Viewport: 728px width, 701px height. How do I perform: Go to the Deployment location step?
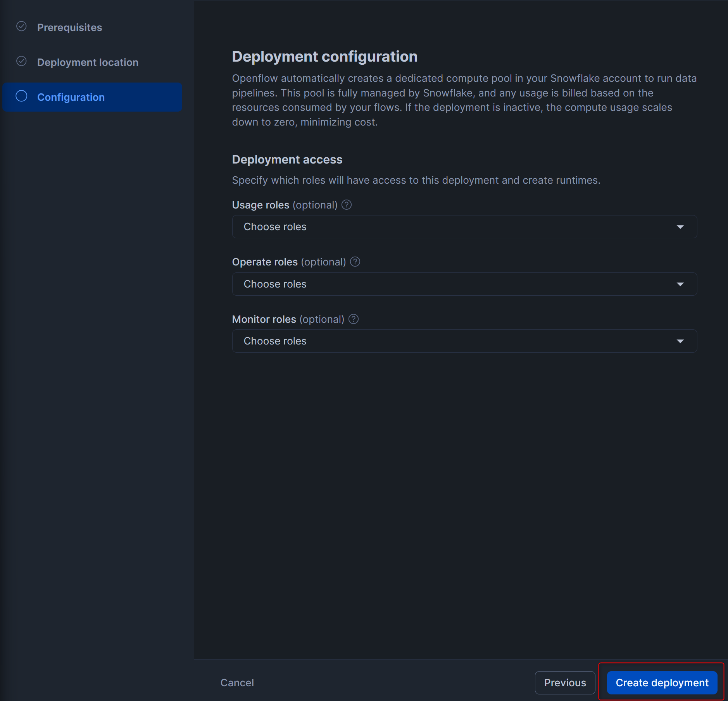[88, 62]
